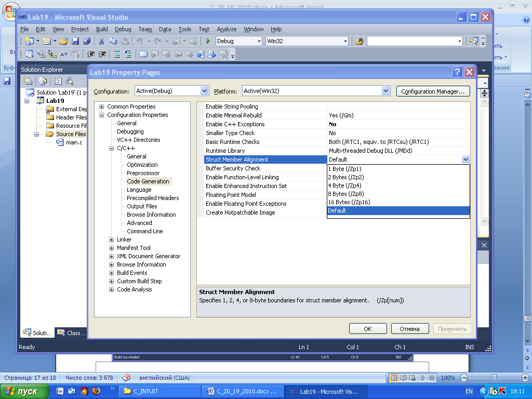
Task: Click the Configuration Manager button
Action: (433, 91)
